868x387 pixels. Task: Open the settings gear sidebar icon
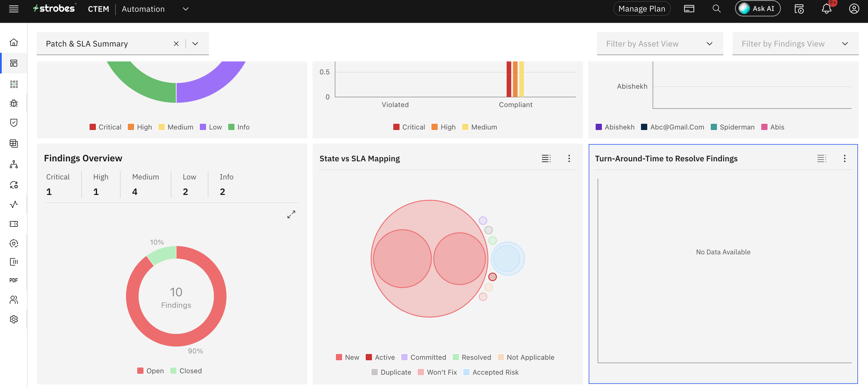[x=14, y=319]
